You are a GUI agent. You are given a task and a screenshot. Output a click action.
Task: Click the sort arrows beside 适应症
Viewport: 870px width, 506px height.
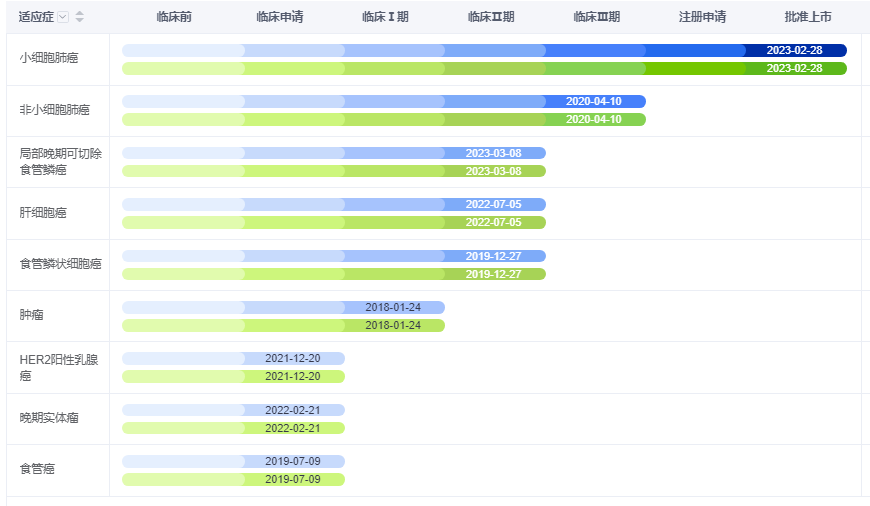pos(80,17)
